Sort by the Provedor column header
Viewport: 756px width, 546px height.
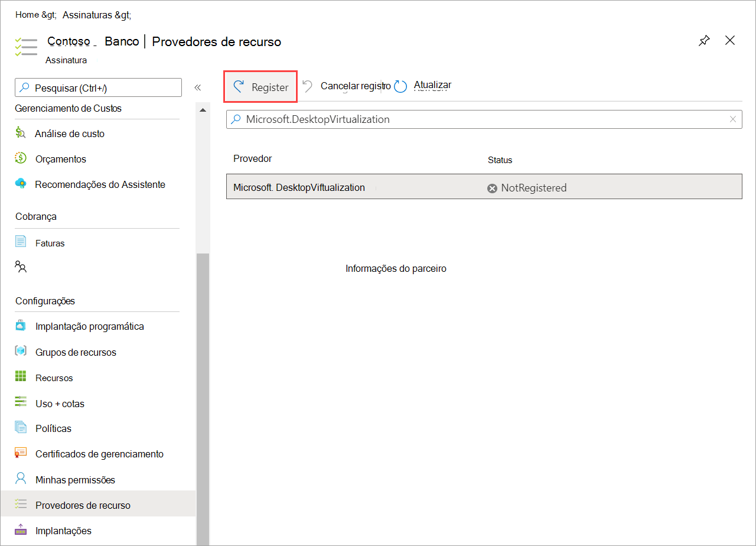tap(252, 158)
